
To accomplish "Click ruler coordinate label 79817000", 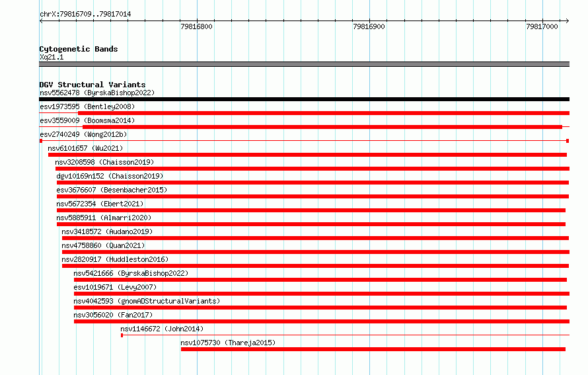I will point(542,26).
